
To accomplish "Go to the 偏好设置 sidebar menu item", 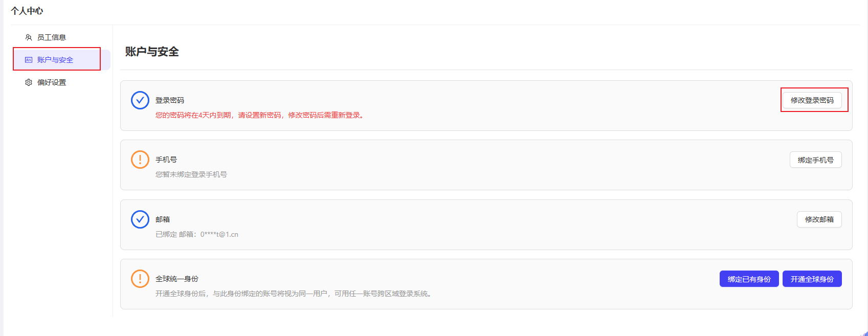I will 51,82.
